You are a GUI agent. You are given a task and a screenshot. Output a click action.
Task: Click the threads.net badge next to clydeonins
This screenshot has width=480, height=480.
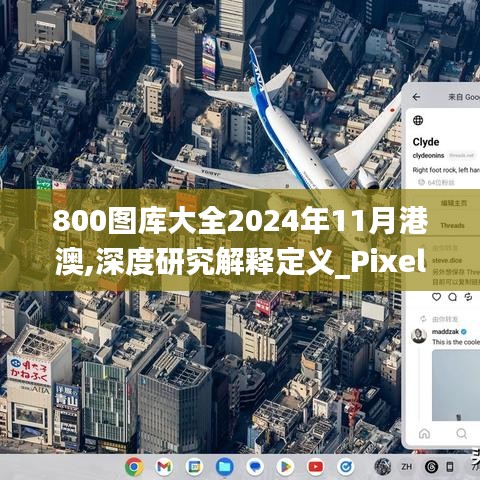coord(461,155)
